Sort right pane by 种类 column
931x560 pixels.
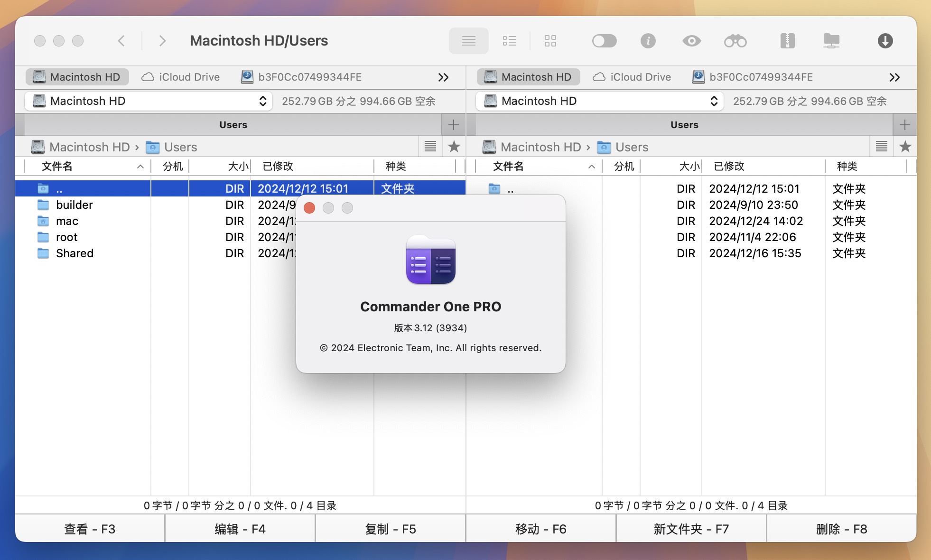pos(866,166)
